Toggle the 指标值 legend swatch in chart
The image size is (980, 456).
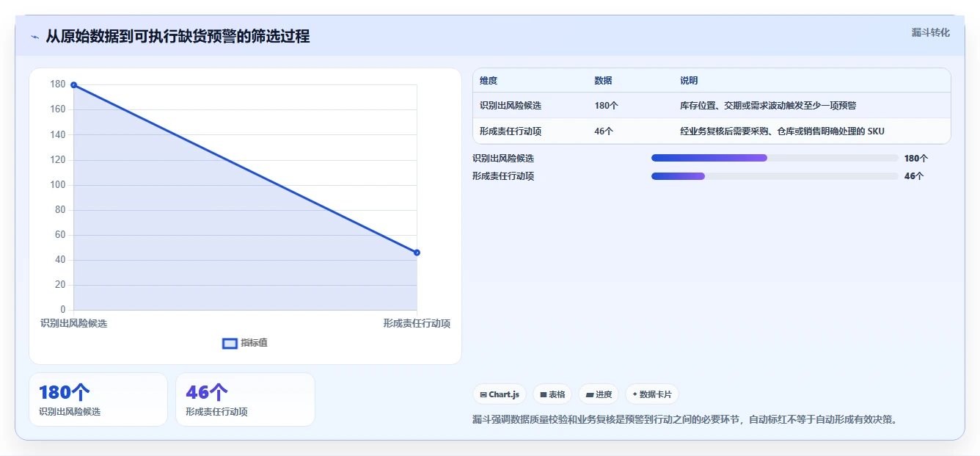pos(230,343)
